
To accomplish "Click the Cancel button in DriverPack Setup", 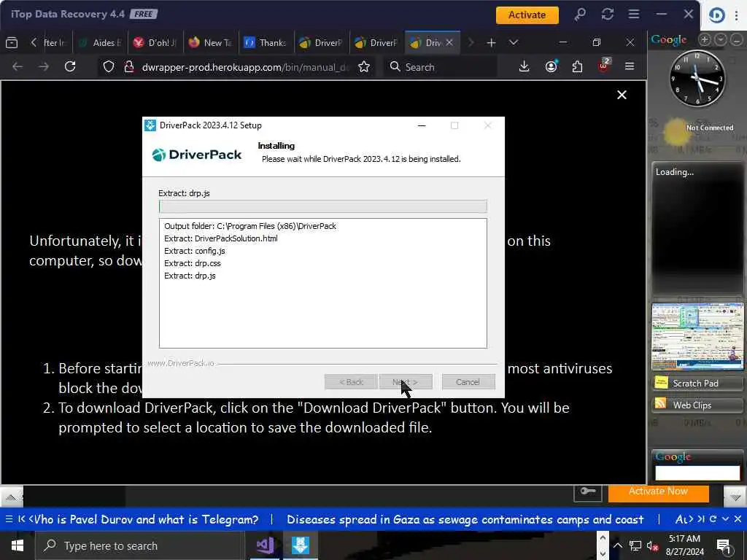I will coord(468,382).
